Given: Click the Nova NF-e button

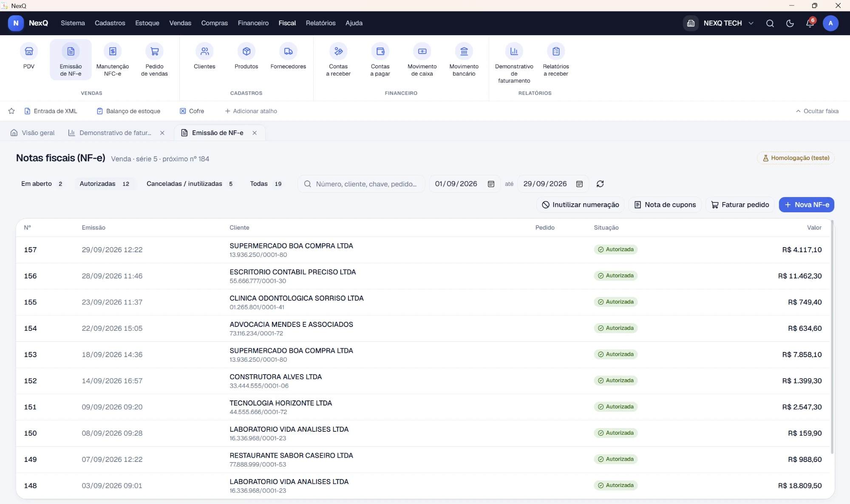Looking at the screenshot, I should pyautogui.click(x=806, y=205).
